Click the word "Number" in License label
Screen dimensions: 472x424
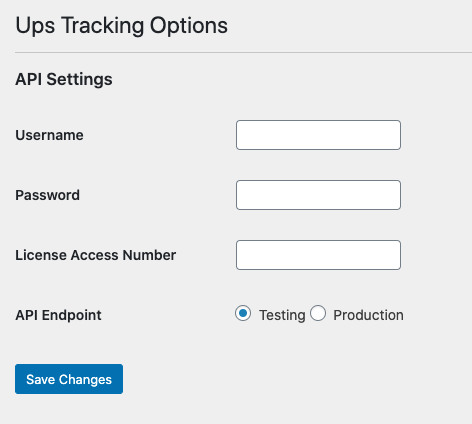click(149, 255)
